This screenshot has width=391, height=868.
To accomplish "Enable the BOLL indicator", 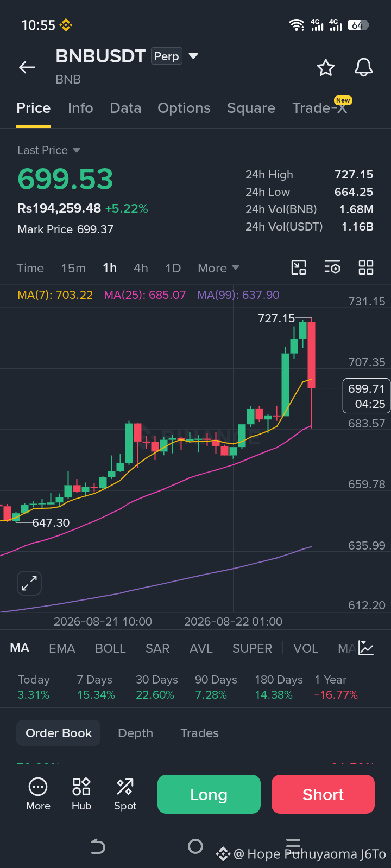I will coord(110,648).
